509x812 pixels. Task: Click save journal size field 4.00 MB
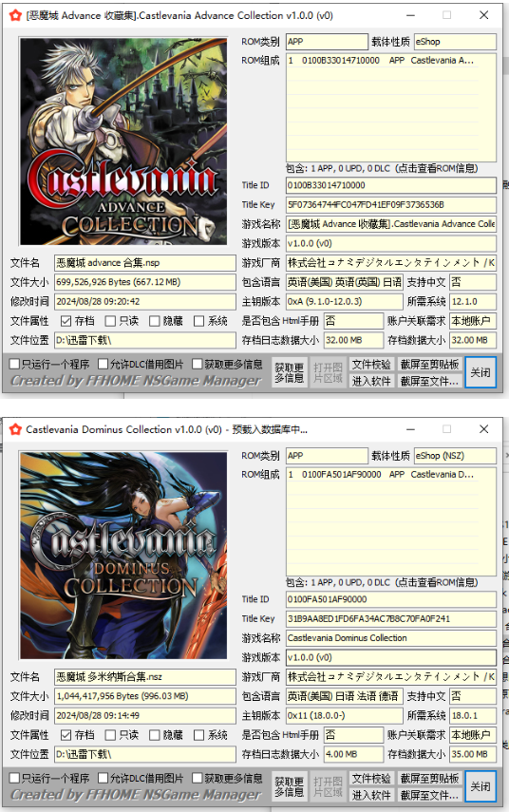click(353, 754)
